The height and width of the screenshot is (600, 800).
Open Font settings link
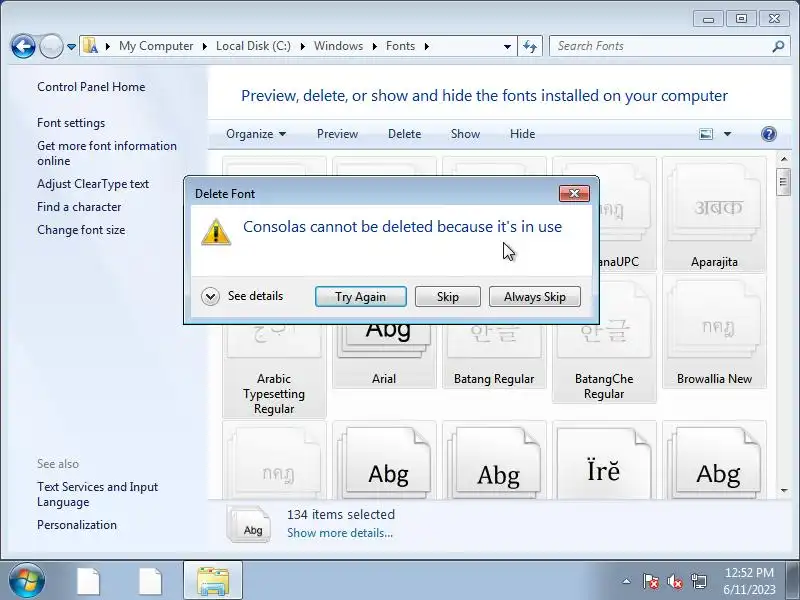click(71, 123)
